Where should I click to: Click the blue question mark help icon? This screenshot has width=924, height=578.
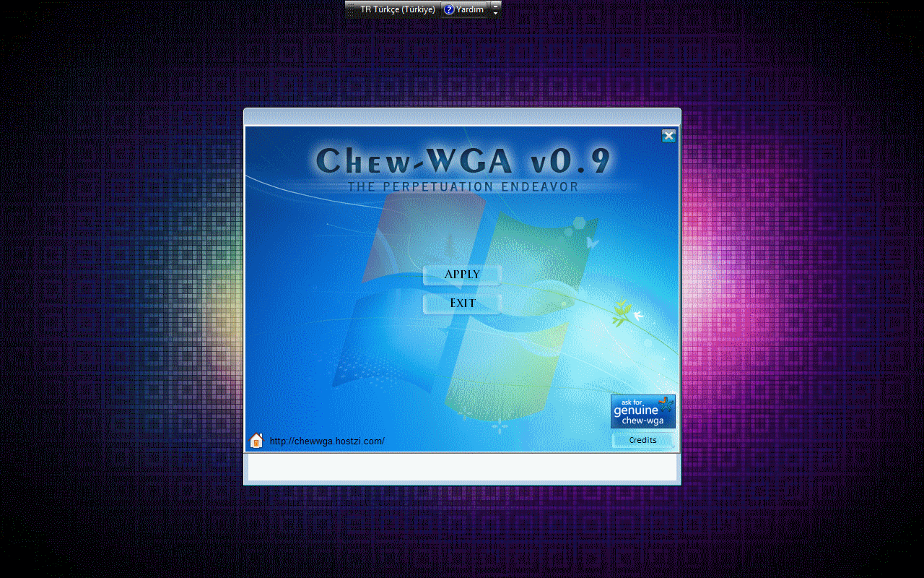tap(449, 9)
